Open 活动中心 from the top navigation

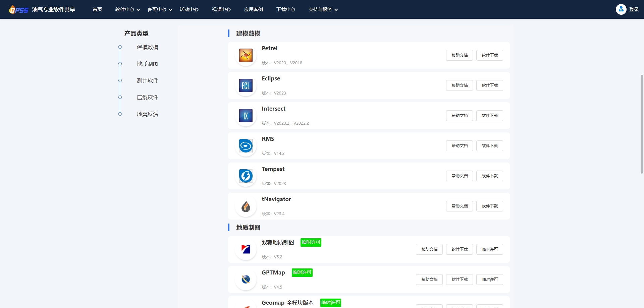[x=189, y=9]
